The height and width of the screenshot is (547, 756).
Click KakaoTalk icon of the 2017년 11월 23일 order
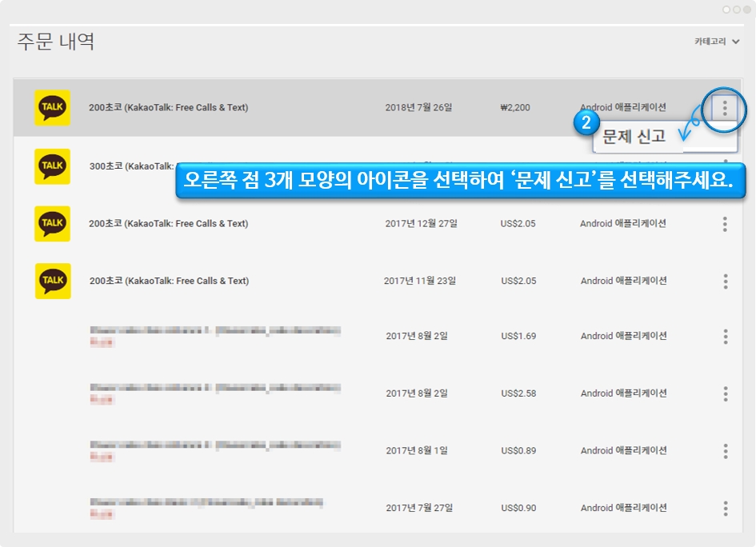pos(53,281)
